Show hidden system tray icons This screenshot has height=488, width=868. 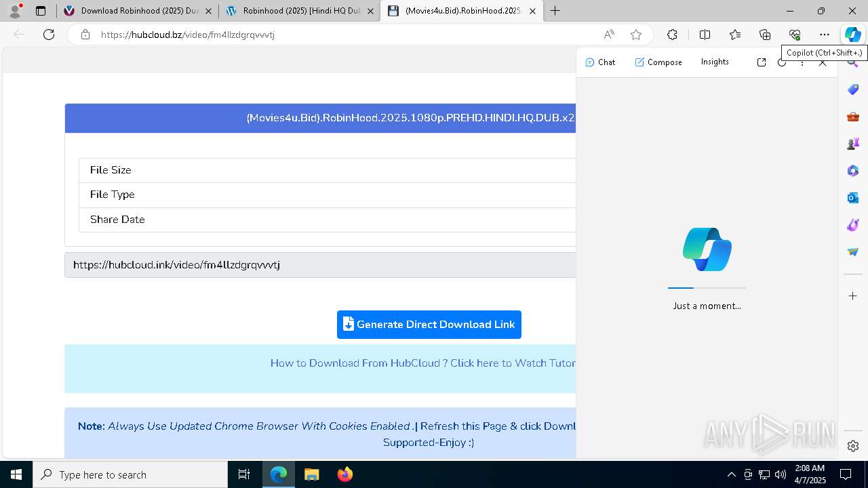pyautogui.click(x=731, y=474)
